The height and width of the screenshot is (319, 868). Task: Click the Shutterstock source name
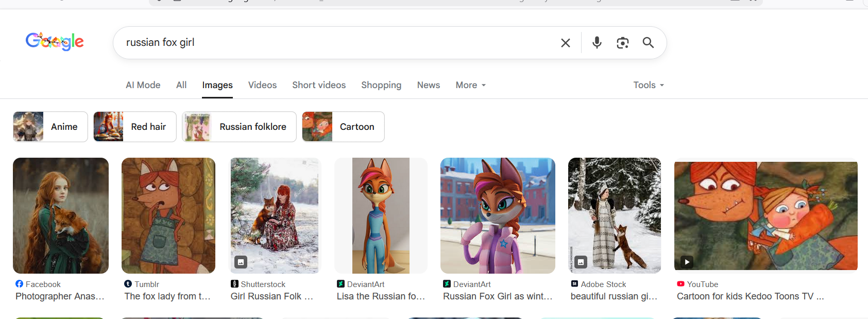pyautogui.click(x=263, y=284)
